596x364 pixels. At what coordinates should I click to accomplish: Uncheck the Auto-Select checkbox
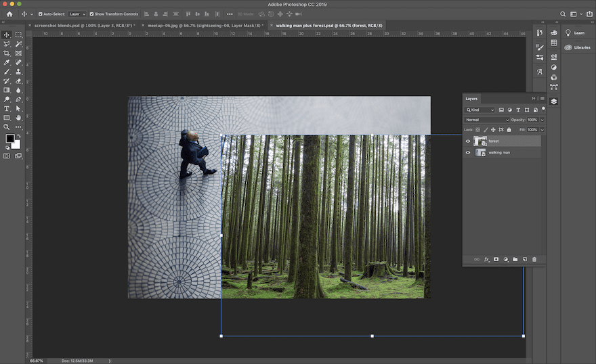(40, 14)
